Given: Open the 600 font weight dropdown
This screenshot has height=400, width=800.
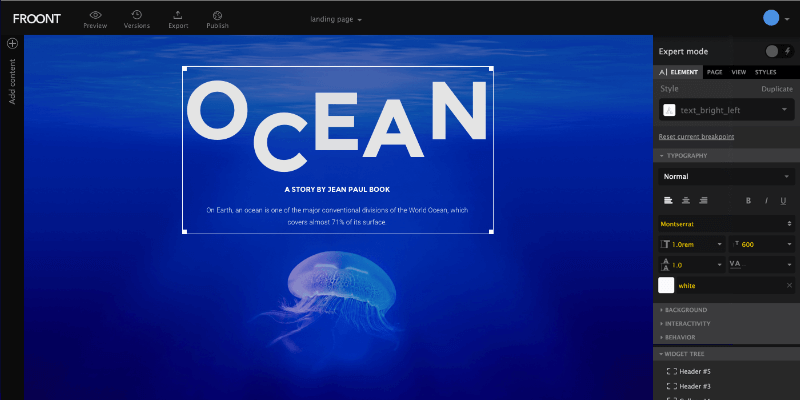Looking at the screenshot, I should tap(762, 244).
